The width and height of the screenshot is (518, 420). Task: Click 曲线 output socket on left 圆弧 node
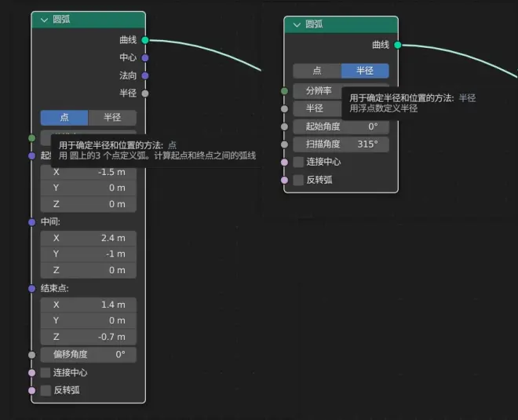pyautogui.click(x=145, y=40)
